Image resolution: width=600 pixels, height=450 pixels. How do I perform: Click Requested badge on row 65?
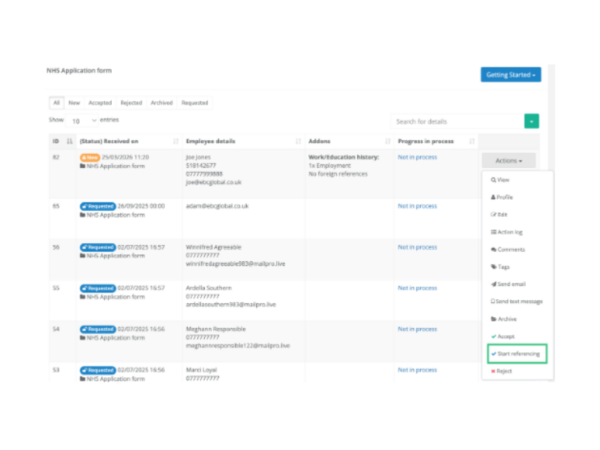(x=98, y=206)
